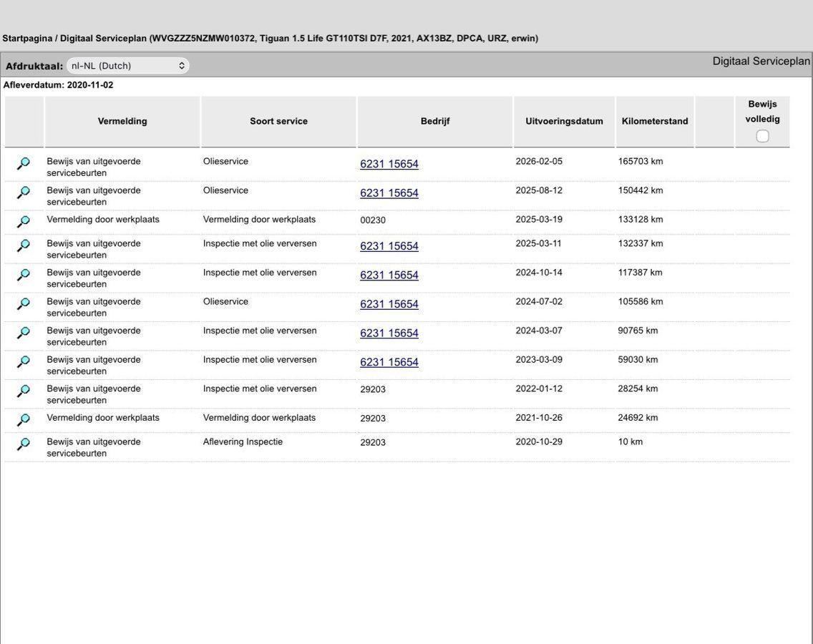Click magnifier icon for 132337 km entry
Viewport: 813px width, 644px height.
(24, 245)
